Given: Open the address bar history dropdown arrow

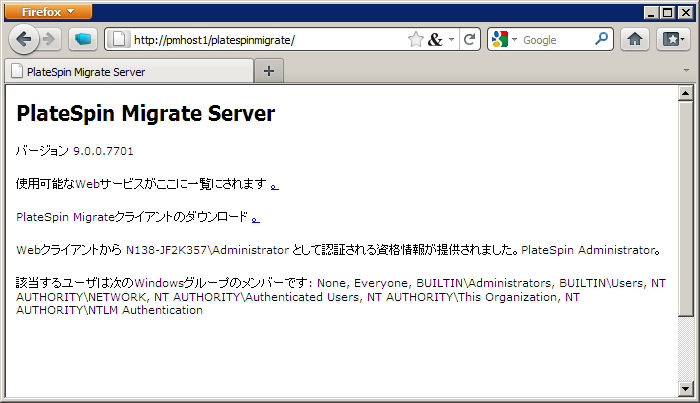Looking at the screenshot, I should pyautogui.click(x=451, y=40).
